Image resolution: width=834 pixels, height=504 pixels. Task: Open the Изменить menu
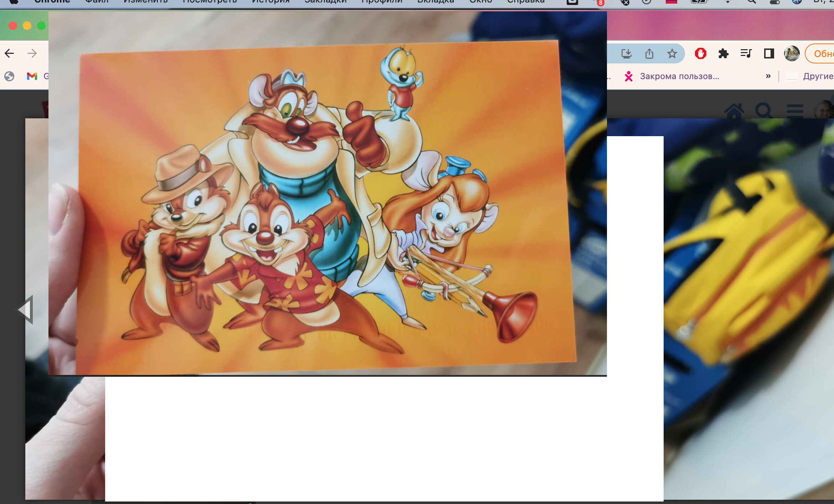click(x=145, y=1)
